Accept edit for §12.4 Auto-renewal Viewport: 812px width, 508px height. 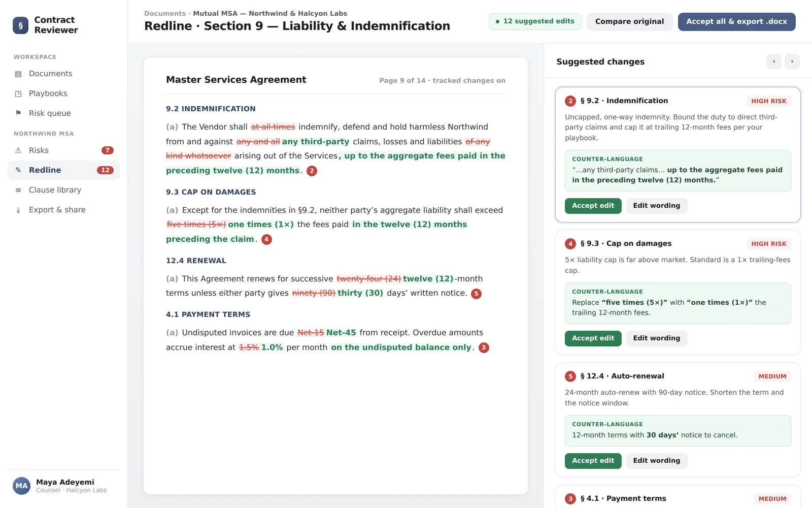tap(593, 461)
